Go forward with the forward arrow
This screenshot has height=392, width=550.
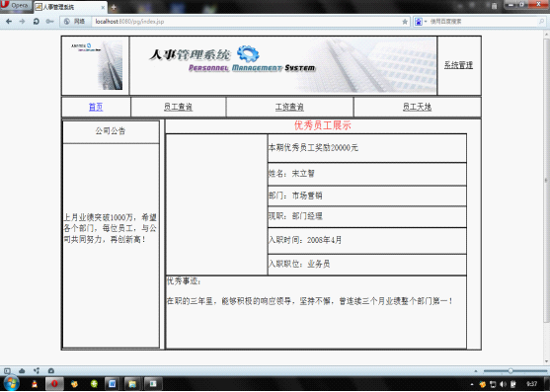[x=22, y=22]
